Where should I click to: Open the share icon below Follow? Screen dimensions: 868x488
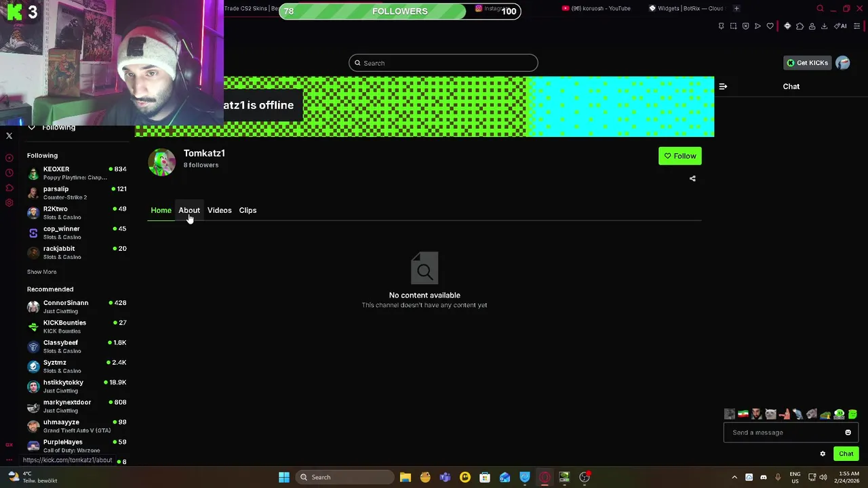point(692,178)
